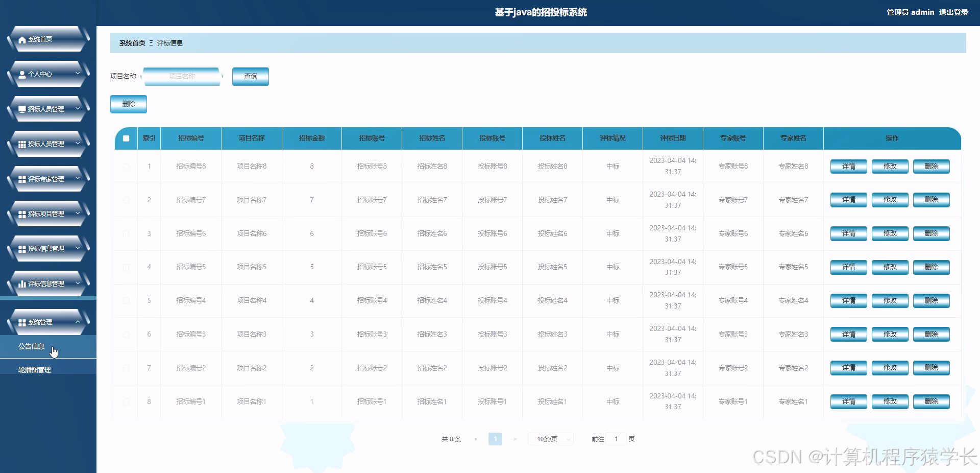Check the row checkbox for 招标编号8
980x473 pixels.
[126, 167]
